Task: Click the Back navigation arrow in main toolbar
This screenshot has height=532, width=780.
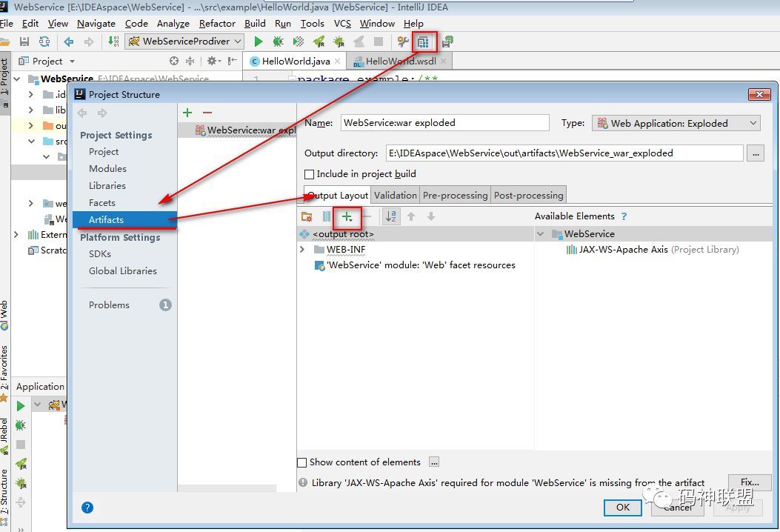Action: (x=69, y=41)
